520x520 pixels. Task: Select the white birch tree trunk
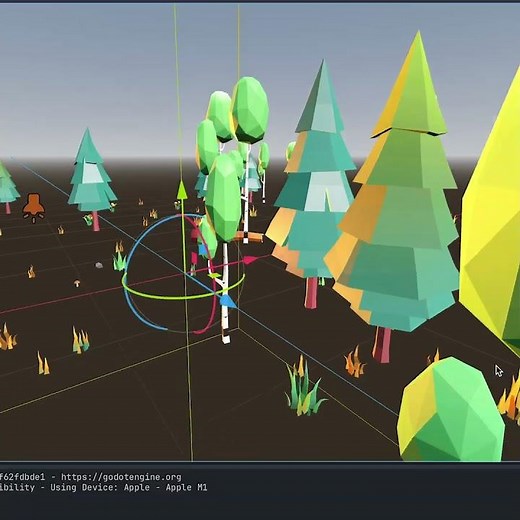(225, 293)
